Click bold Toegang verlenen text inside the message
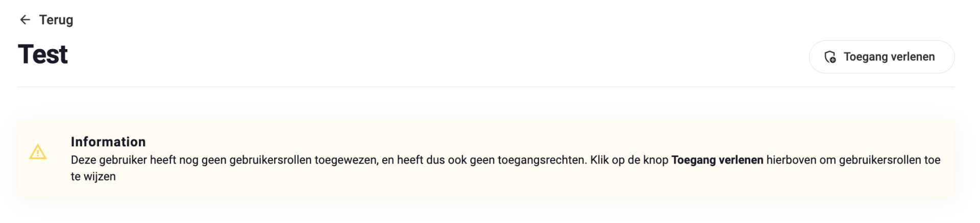The height and width of the screenshot is (223, 980). pos(717,160)
